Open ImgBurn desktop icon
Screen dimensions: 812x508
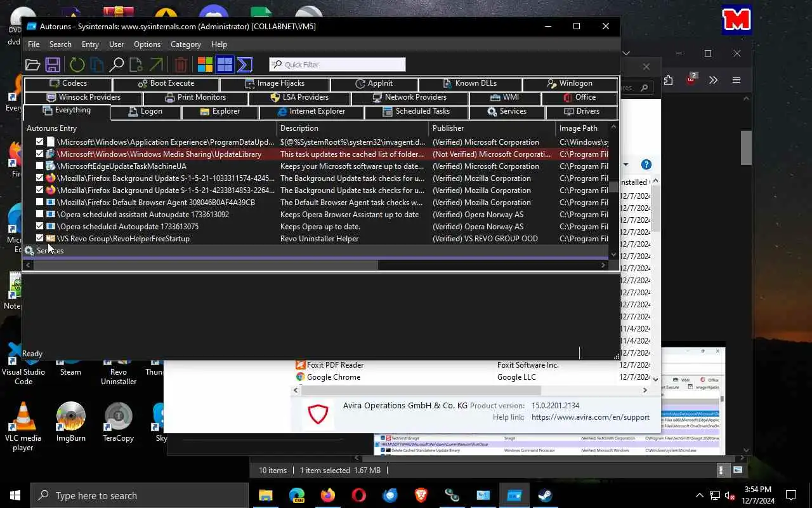(x=70, y=422)
